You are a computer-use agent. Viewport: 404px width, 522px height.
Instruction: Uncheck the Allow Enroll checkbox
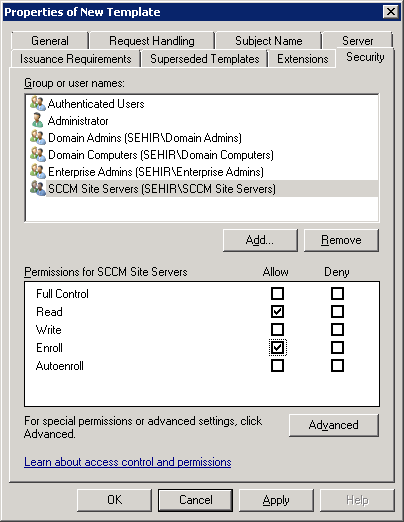pyautogui.click(x=277, y=348)
